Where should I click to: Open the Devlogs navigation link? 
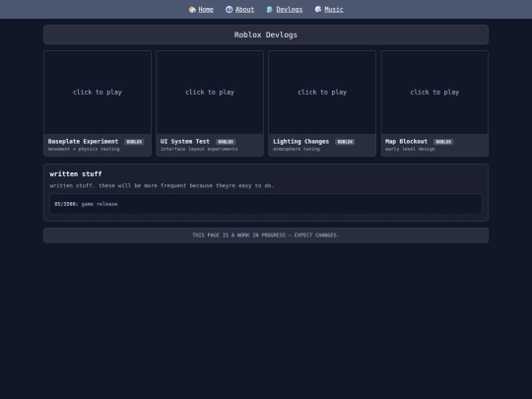[x=290, y=10]
